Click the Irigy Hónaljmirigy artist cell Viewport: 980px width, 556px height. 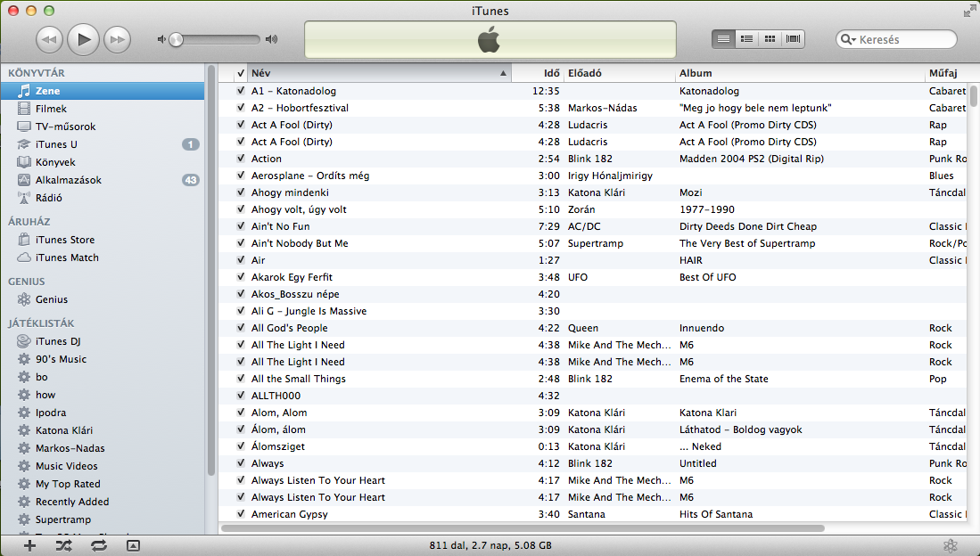point(610,176)
